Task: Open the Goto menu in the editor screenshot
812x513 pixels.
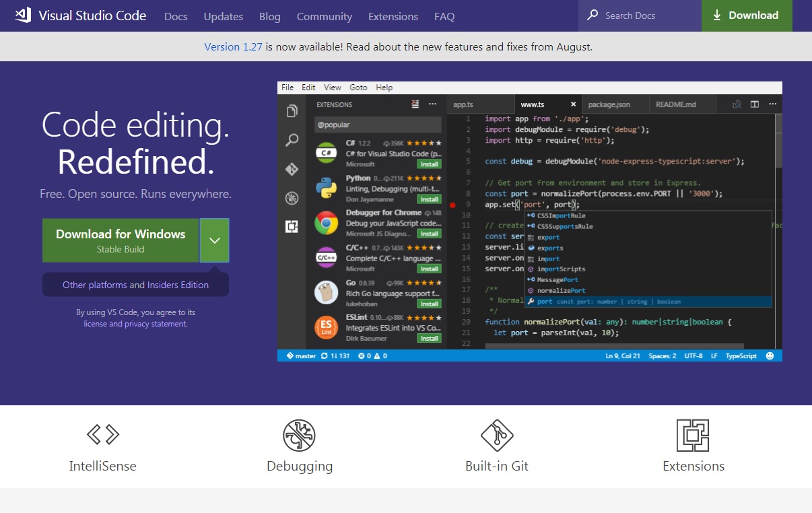Action: coord(359,88)
